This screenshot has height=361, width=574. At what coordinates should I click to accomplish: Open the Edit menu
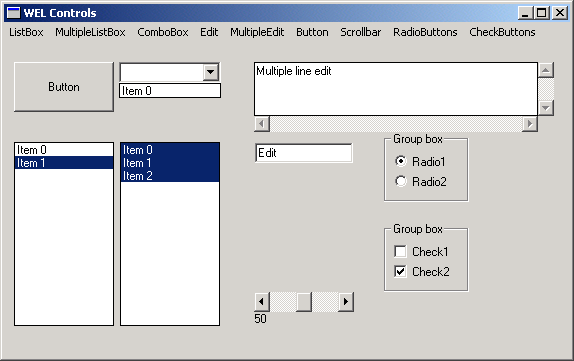point(209,32)
